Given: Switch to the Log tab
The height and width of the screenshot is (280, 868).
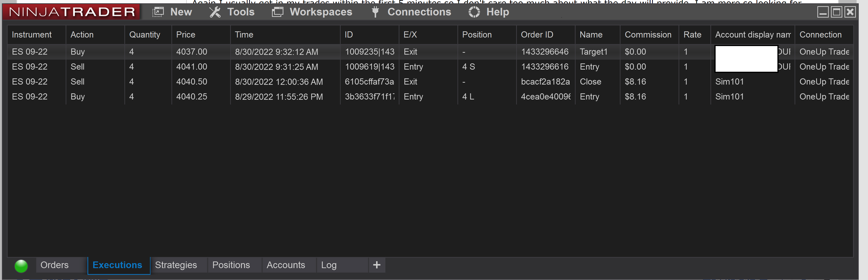Looking at the screenshot, I should (x=342, y=265).
